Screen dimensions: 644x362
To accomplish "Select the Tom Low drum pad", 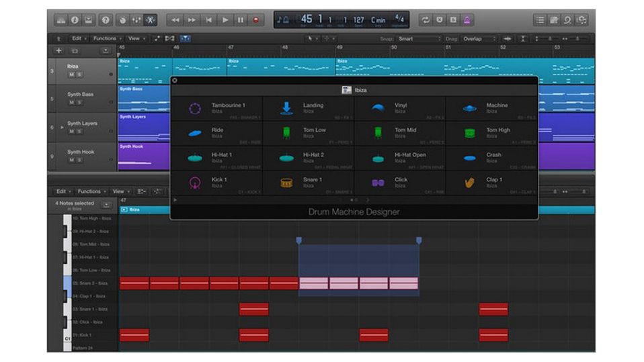I will pyautogui.click(x=309, y=133).
